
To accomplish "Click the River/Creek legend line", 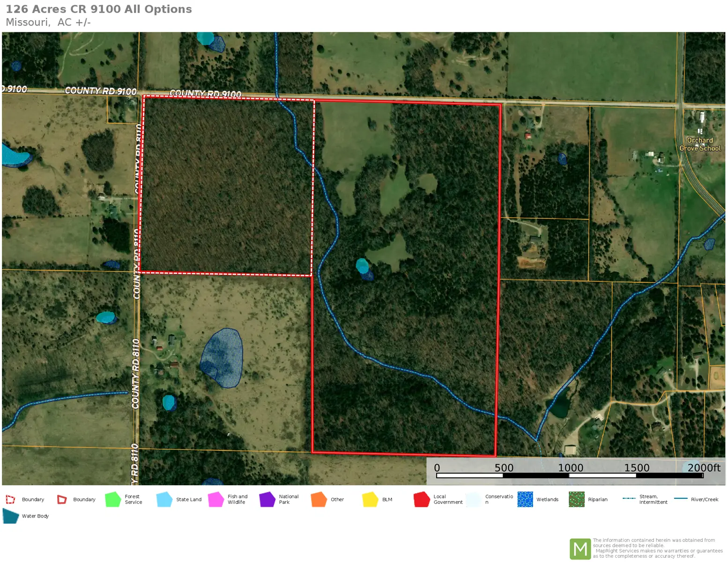I will coord(680,498).
